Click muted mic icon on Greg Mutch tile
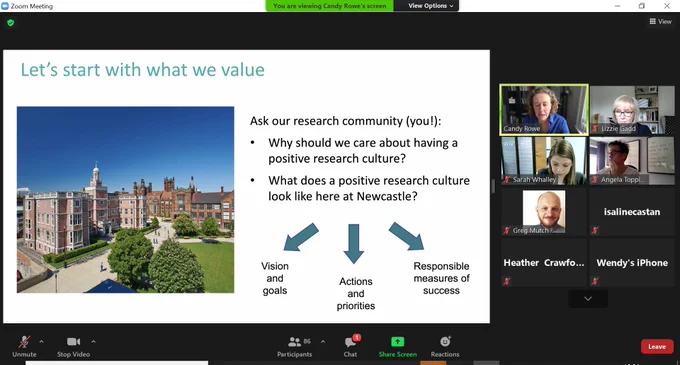680x365 pixels. 507,230
